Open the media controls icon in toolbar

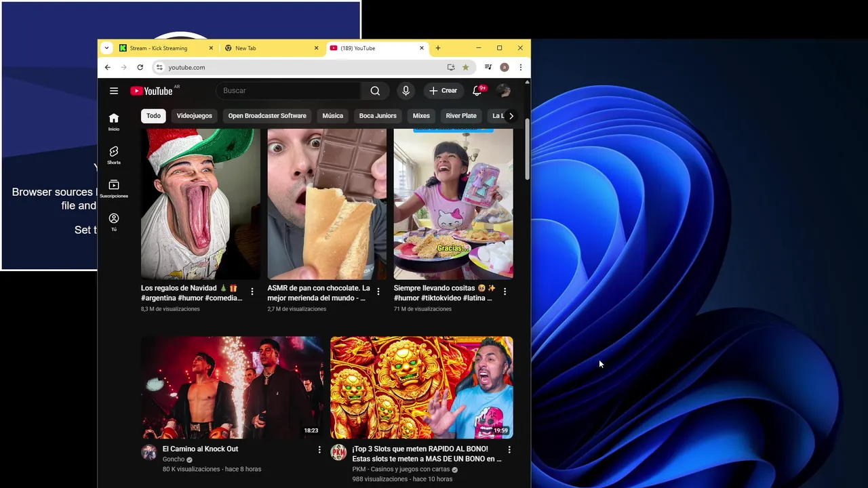pyautogui.click(x=488, y=67)
